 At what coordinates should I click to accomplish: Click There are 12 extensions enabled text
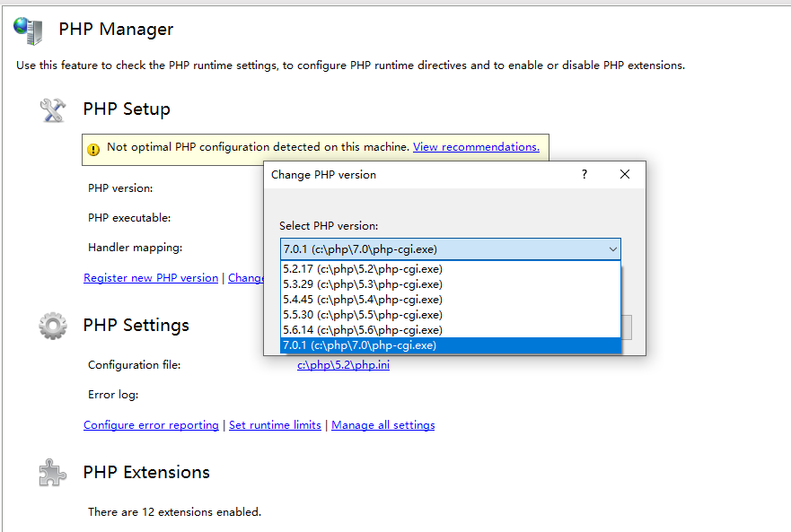point(174,512)
